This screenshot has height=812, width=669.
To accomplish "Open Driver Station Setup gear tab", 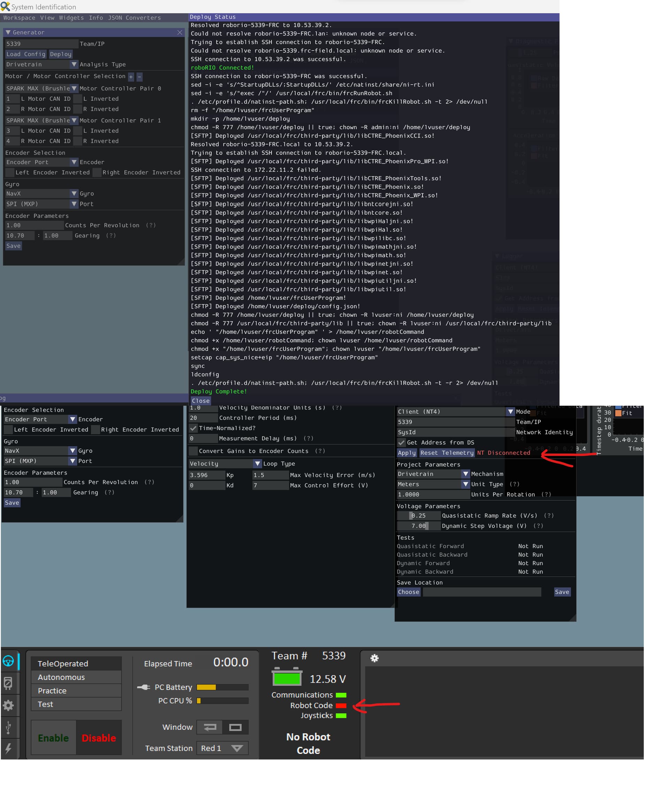I will [8, 705].
